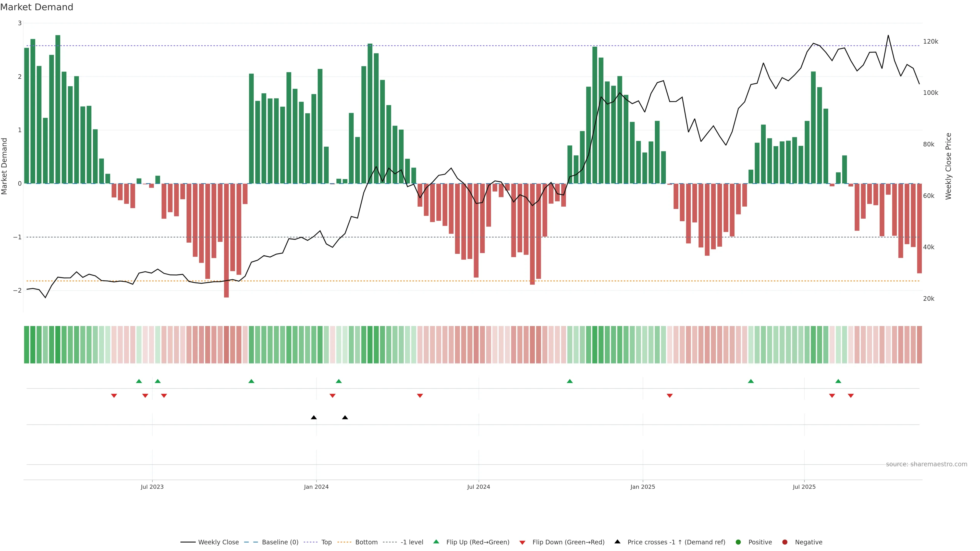Click the source: sharemaestro.com text
This screenshot has width=980, height=551.
(x=926, y=464)
